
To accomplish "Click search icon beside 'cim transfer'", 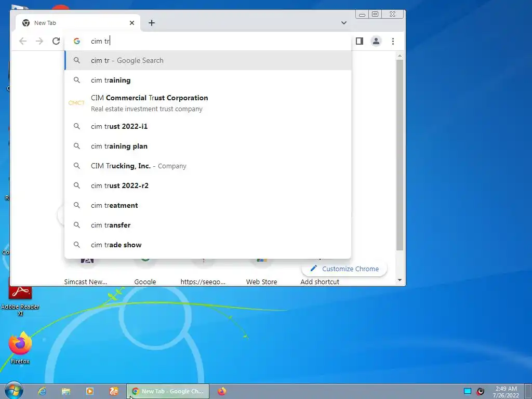I will tap(77, 225).
